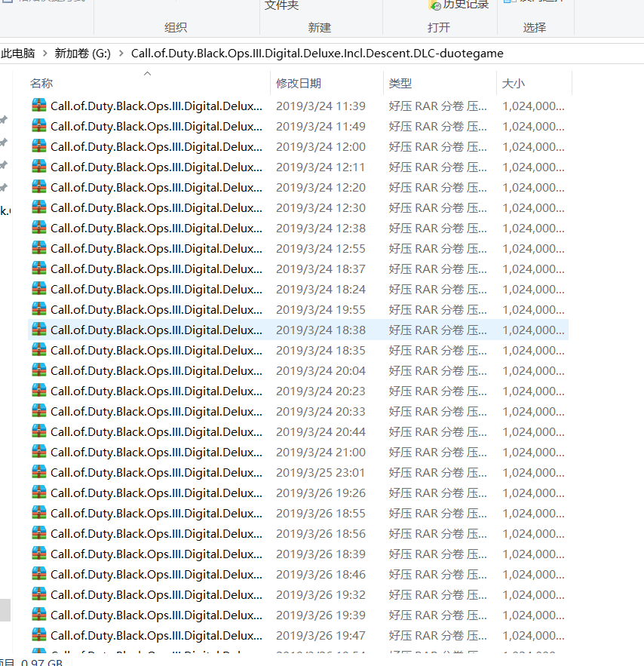The width and height of the screenshot is (644, 666).
Task: Select file name in the 2019/3/26 18:55 row
Action: point(156,514)
